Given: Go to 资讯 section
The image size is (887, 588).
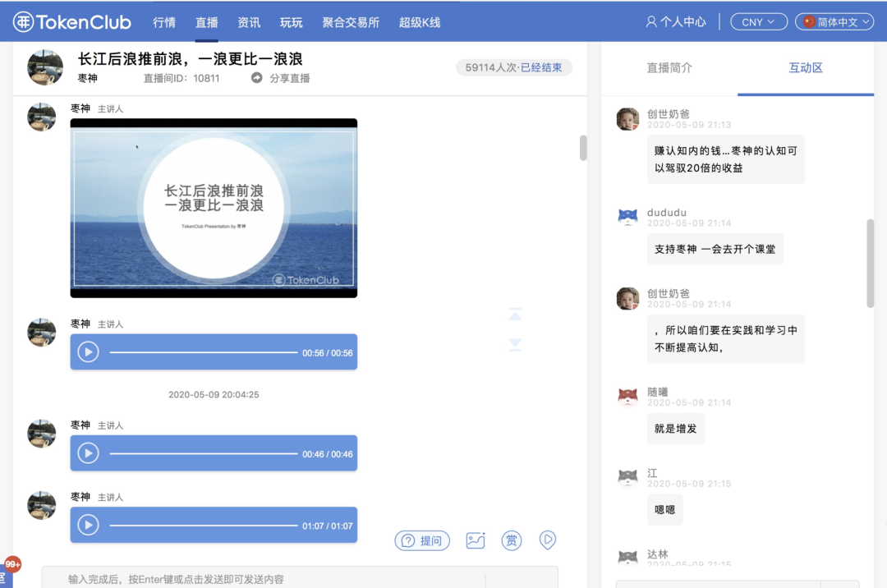Looking at the screenshot, I should (x=249, y=23).
